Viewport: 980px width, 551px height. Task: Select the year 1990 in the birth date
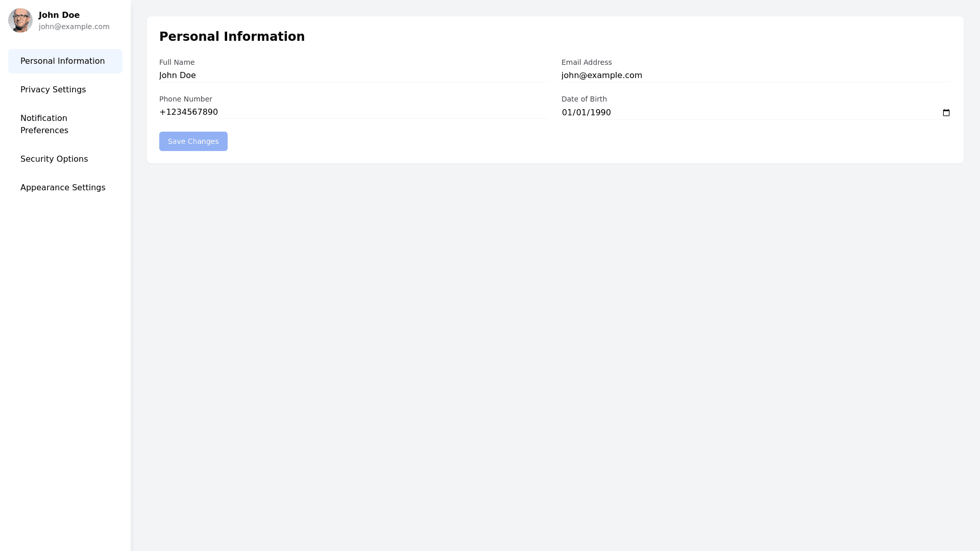point(600,113)
